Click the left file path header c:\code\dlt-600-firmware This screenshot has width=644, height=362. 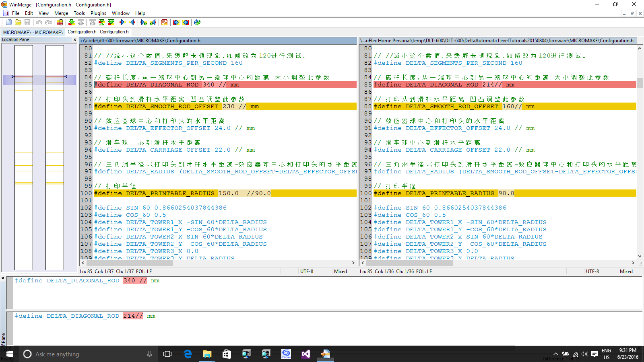pyautogui.click(x=218, y=41)
